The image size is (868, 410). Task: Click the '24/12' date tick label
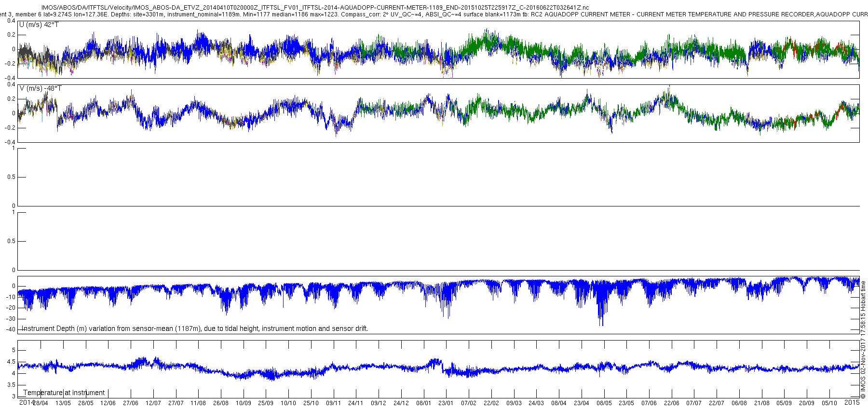click(401, 403)
